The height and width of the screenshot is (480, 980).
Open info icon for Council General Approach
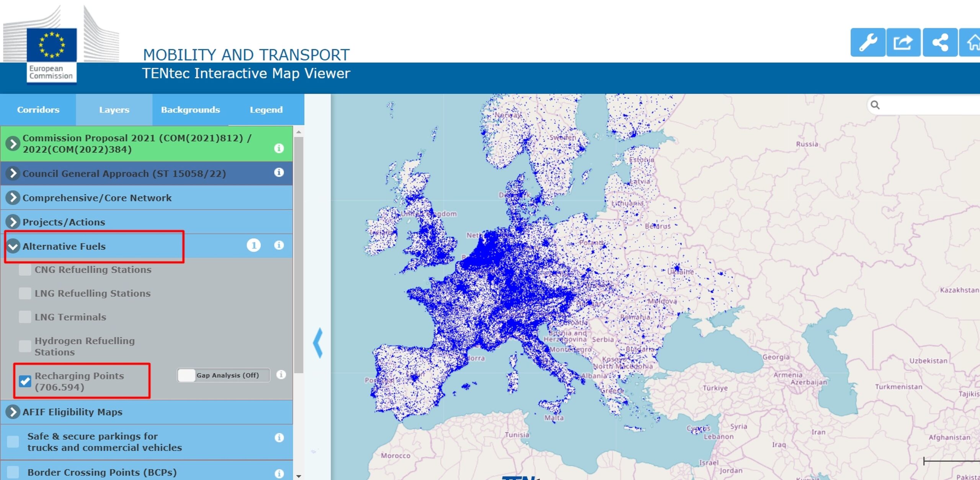(x=279, y=172)
